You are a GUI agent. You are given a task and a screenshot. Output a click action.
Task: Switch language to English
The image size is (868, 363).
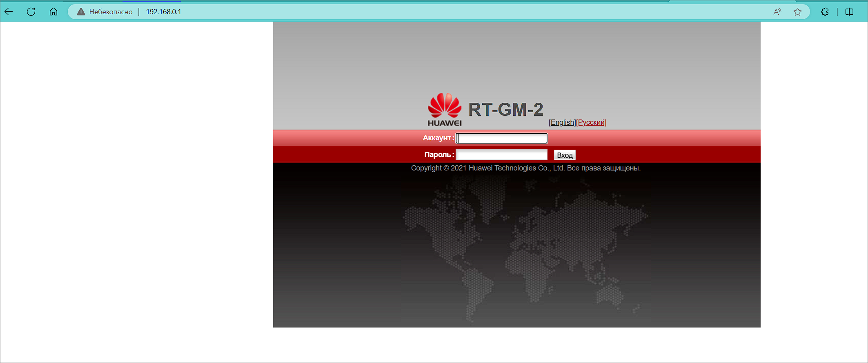click(562, 122)
